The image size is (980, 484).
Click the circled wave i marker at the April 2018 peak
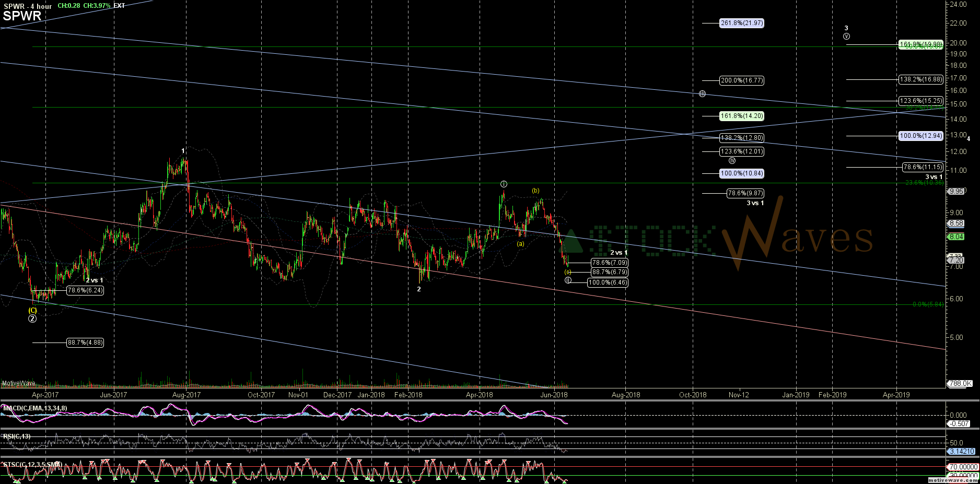(504, 184)
